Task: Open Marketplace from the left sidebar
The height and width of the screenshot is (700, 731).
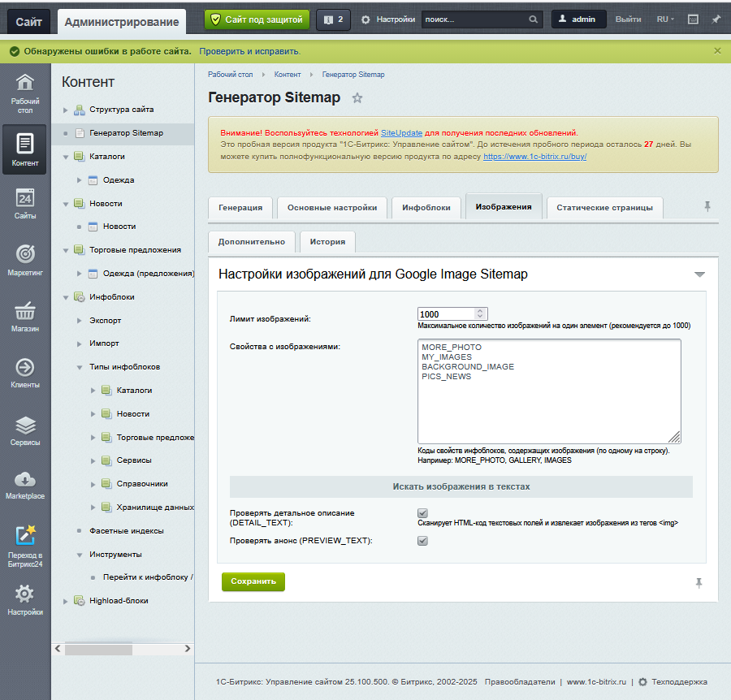Action: pyautogui.click(x=25, y=484)
